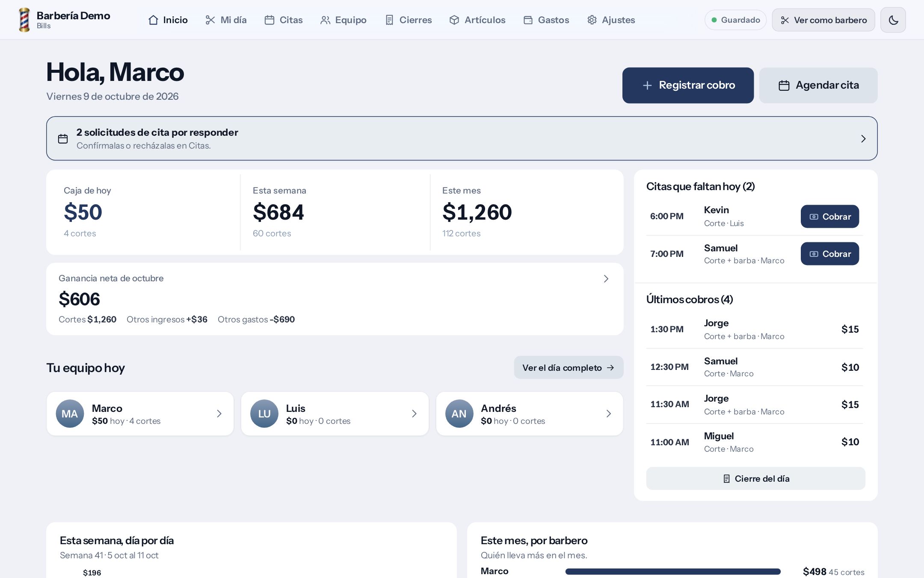Screen dimensions: 924x578
Task: Open the Gastos navigation item
Action: (x=546, y=20)
